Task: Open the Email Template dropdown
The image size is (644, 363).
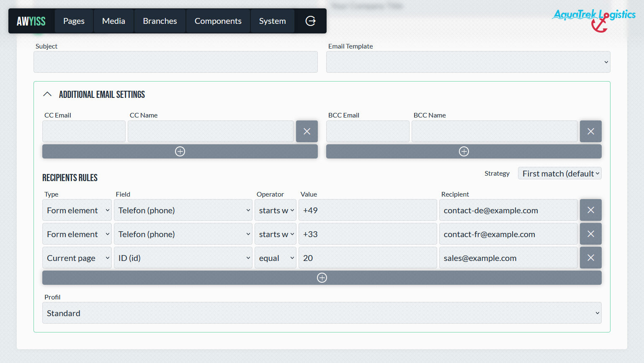Action: [468, 62]
